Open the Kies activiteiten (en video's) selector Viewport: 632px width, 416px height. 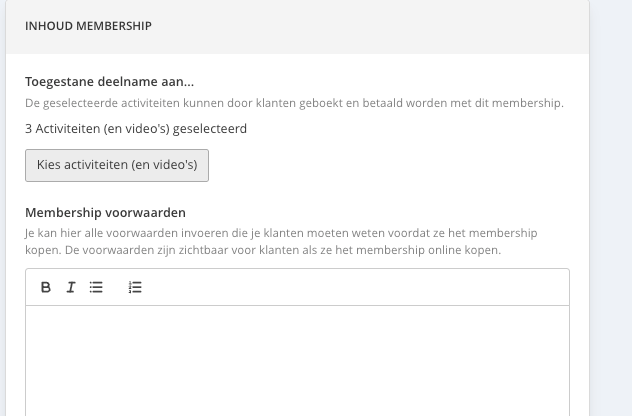coord(117,165)
